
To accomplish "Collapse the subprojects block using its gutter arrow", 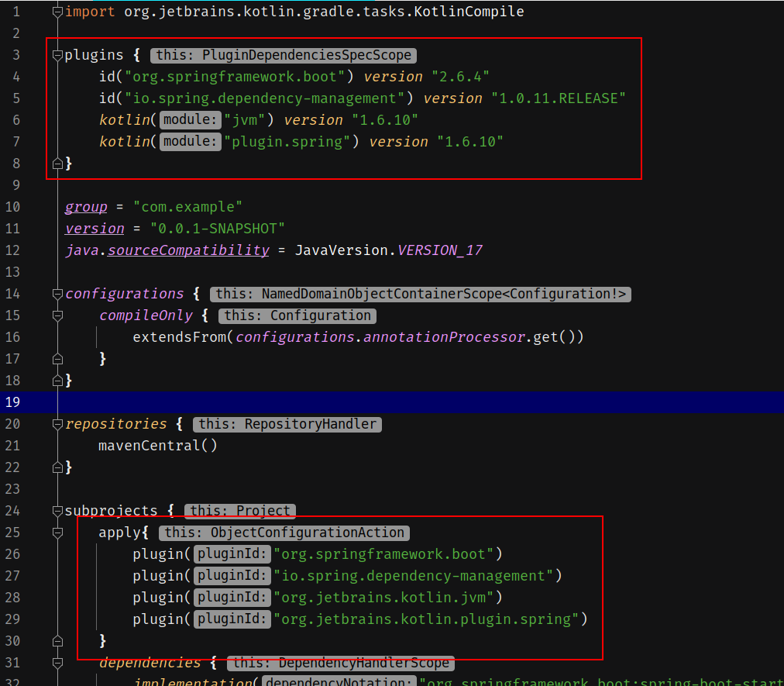I will coord(57,511).
